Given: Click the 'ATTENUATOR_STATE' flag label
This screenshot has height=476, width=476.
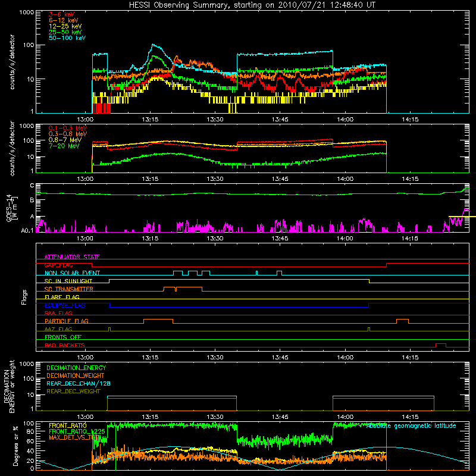Looking at the screenshot, I should coord(72,257).
